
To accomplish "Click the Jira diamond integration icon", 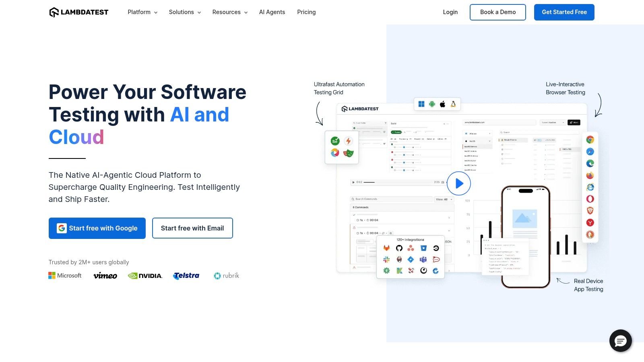I will pos(411,259).
